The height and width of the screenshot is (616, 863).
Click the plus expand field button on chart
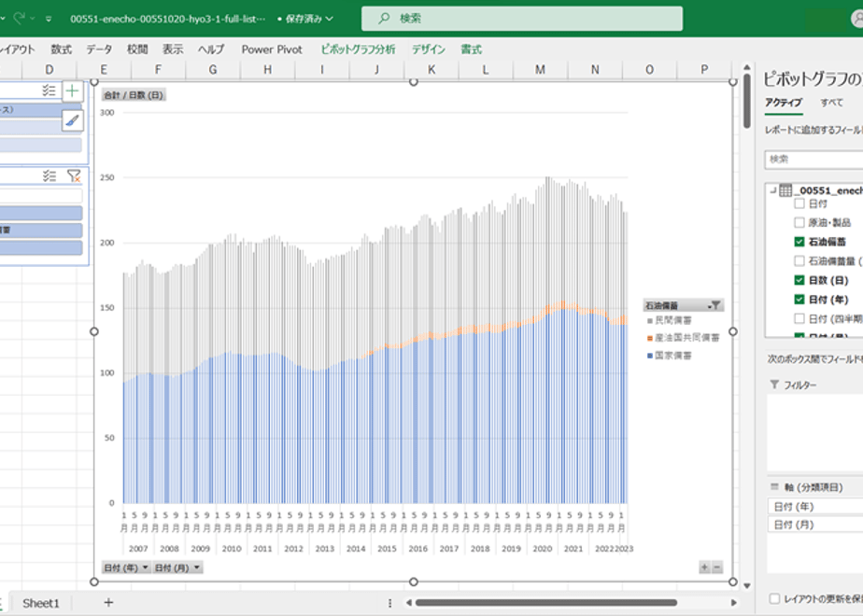tap(704, 567)
